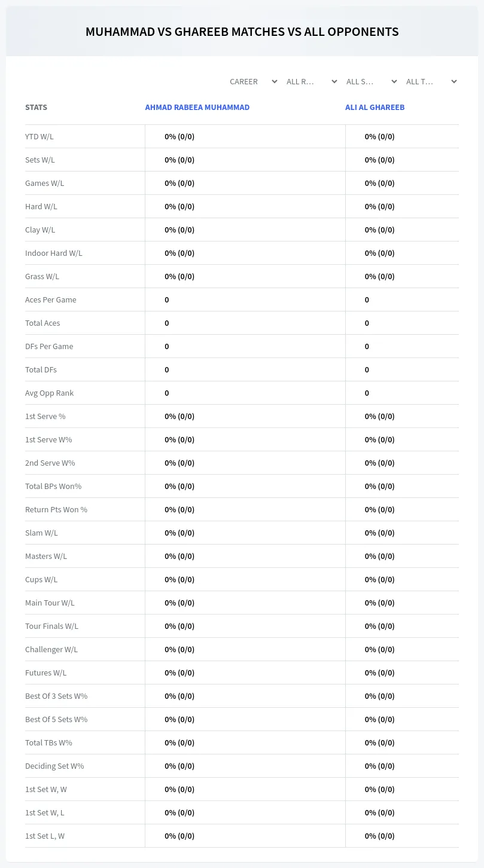Click the STATS column header
Image resolution: width=484 pixels, height=868 pixels.
[36, 108]
